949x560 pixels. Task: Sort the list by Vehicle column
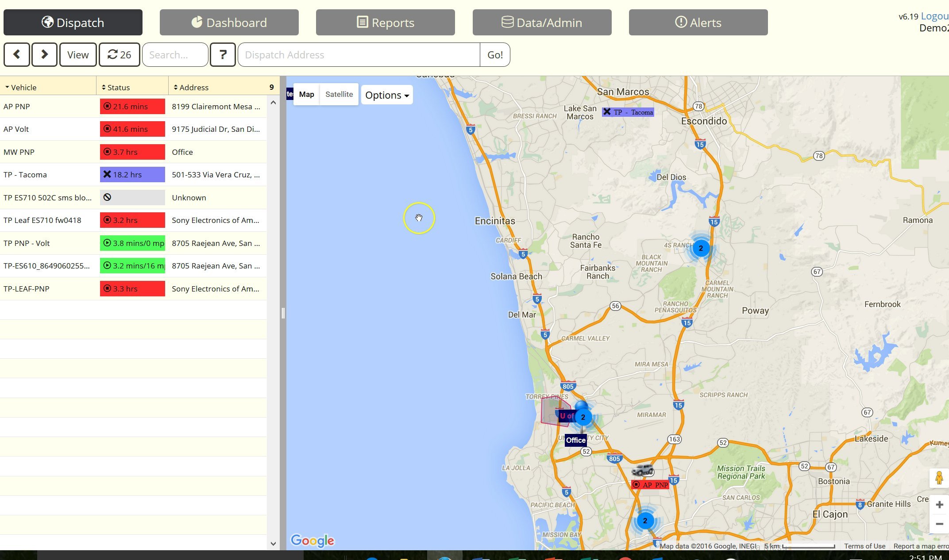pyautogui.click(x=24, y=87)
